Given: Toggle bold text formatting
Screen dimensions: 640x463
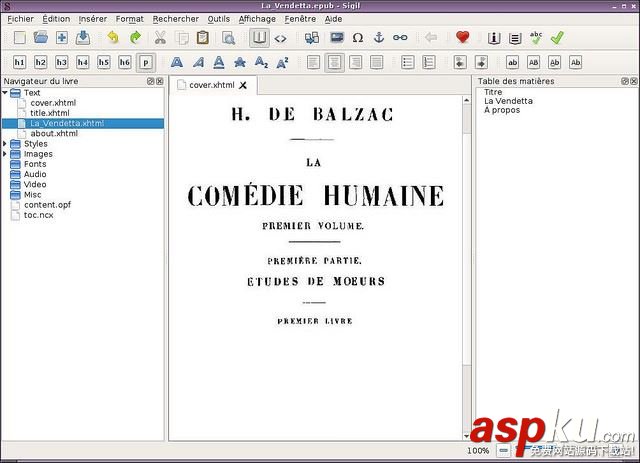Looking at the screenshot, I should point(177,62).
